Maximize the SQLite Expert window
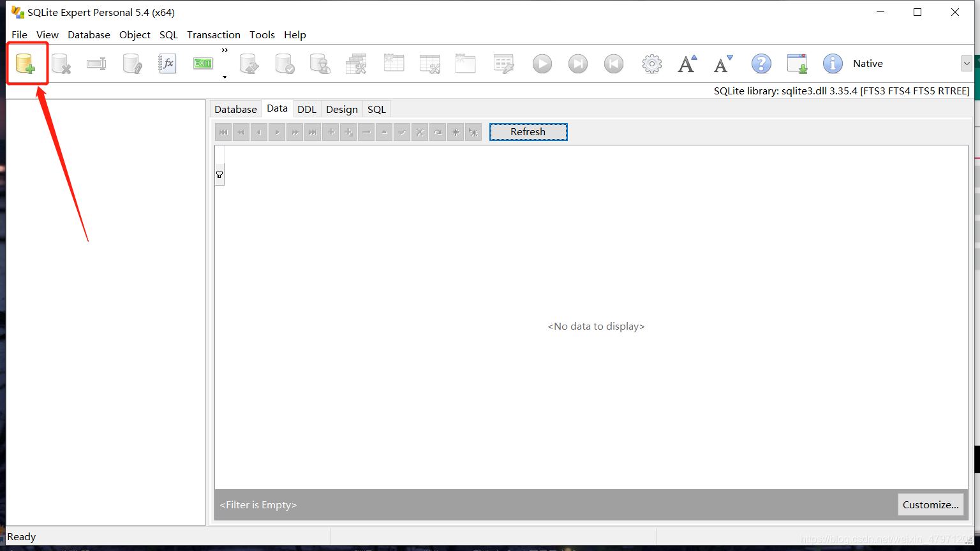This screenshot has height=551, width=980. [x=917, y=12]
